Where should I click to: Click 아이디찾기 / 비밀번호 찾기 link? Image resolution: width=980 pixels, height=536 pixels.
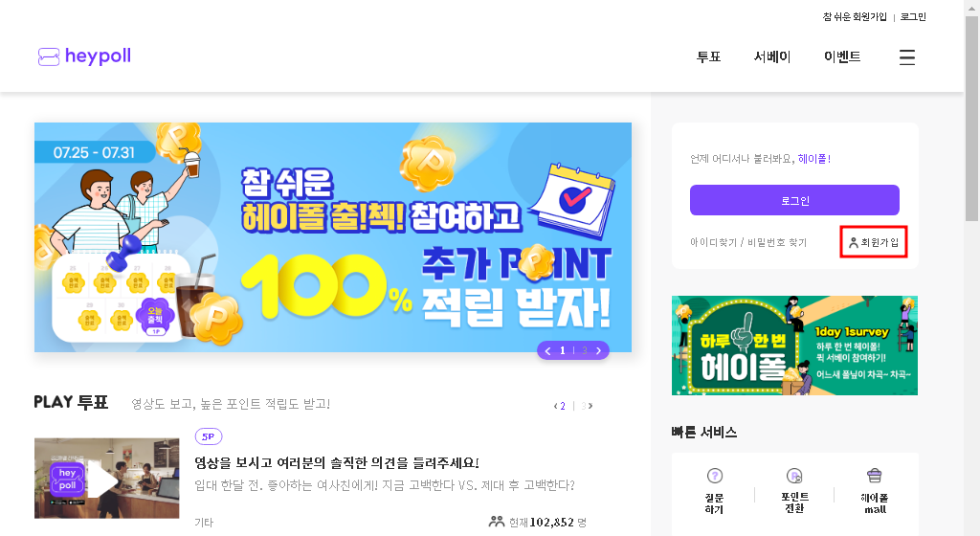pyautogui.click(x=748, y=242)
